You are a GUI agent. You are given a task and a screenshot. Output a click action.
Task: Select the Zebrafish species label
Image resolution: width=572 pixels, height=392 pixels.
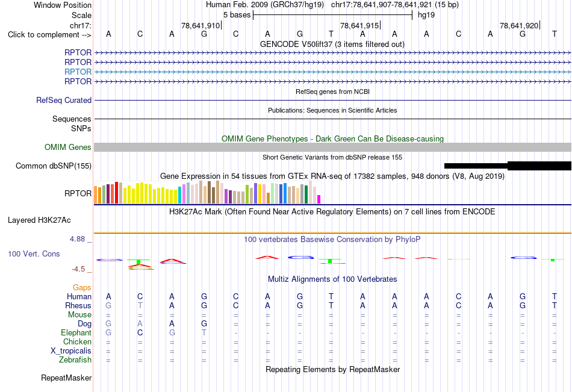coord(75,359)
